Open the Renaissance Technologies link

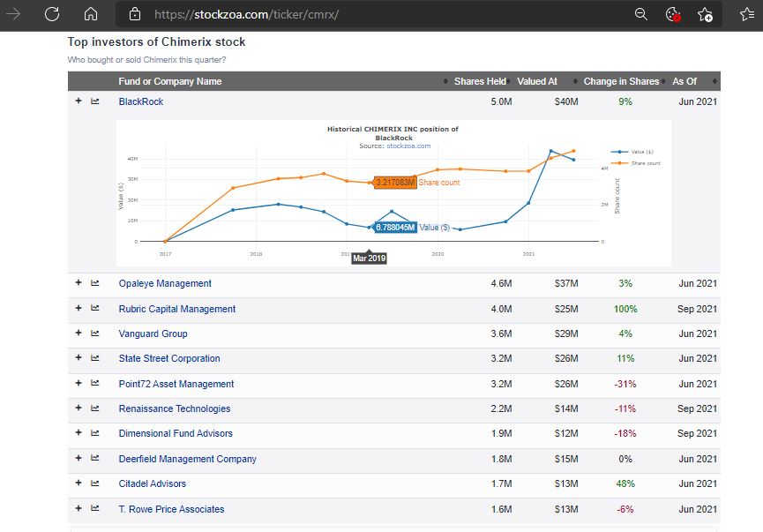click(x=175, y=408)
